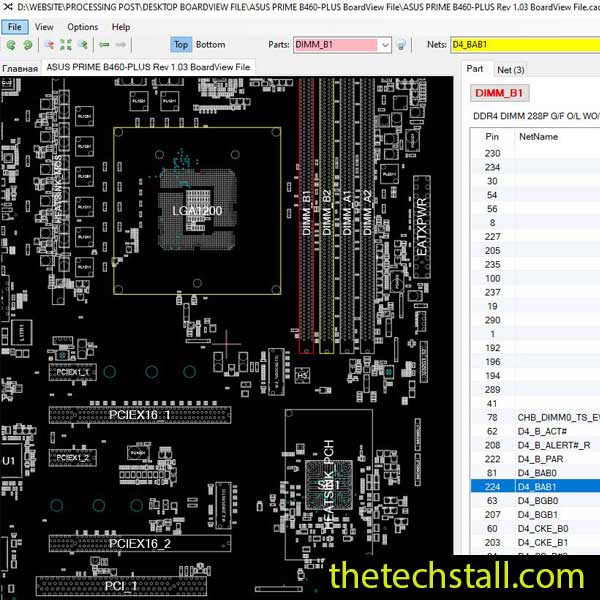
Task: Click the rotate left green arrow icon
Action: 11,45
